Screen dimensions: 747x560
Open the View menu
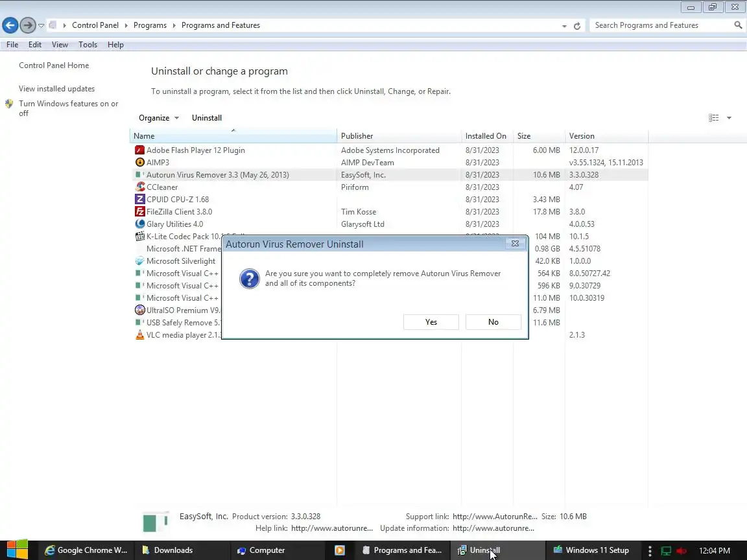(x=60, y=45)
